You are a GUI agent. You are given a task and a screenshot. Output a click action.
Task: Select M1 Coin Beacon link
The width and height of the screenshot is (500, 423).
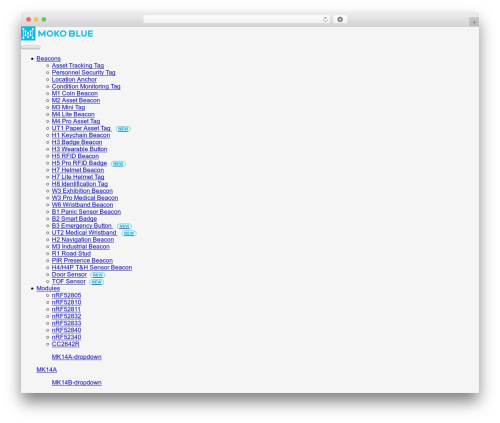(75, 94)
